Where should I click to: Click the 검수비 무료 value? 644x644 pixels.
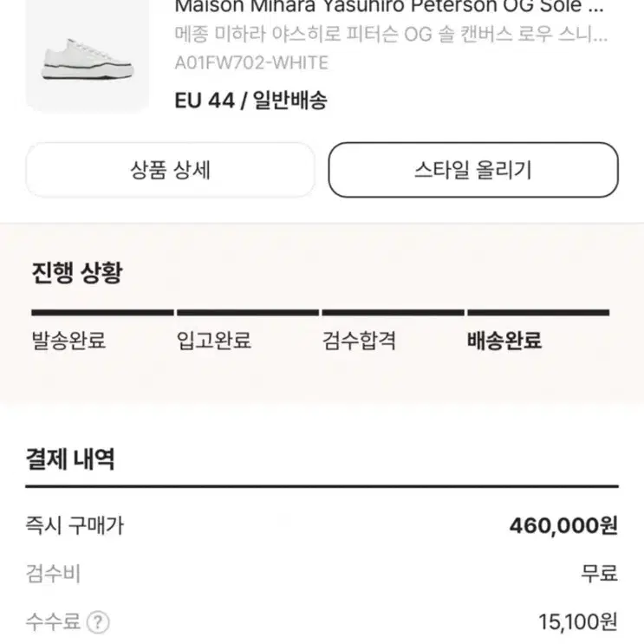(x=599, y=573)
